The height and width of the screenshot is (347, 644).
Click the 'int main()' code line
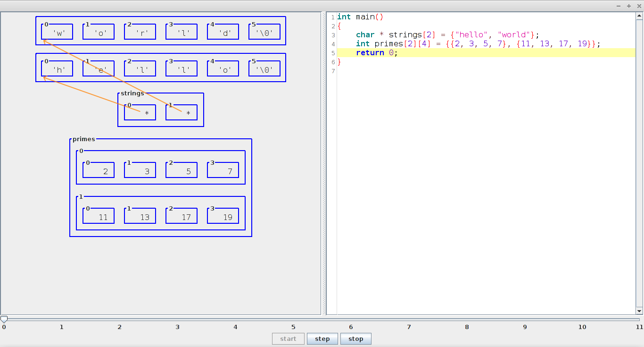click(361, 17)
